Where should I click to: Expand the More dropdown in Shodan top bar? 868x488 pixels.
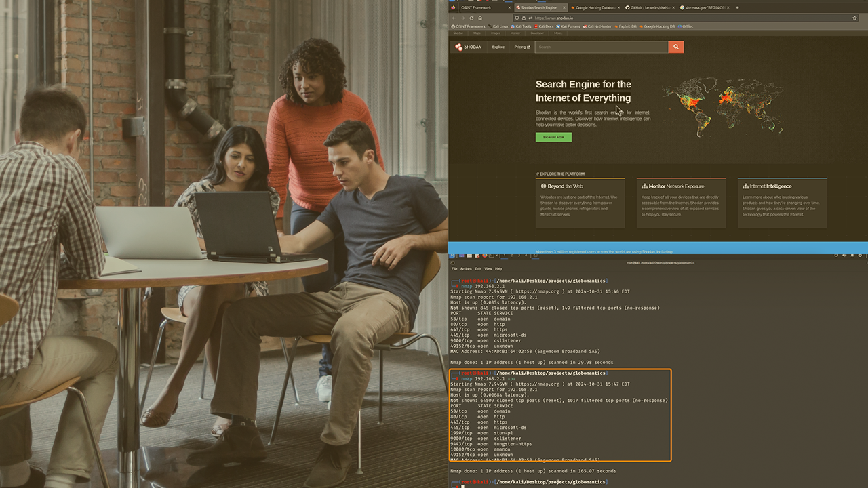click(557, 33)
